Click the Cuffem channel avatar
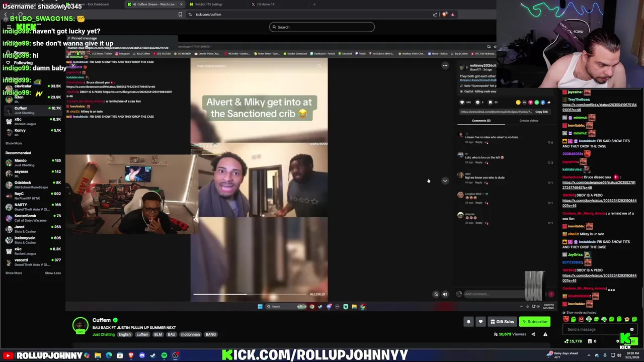The width and height of the screenshot is (644, 362). pyautogui.click(x=80, y=325)
